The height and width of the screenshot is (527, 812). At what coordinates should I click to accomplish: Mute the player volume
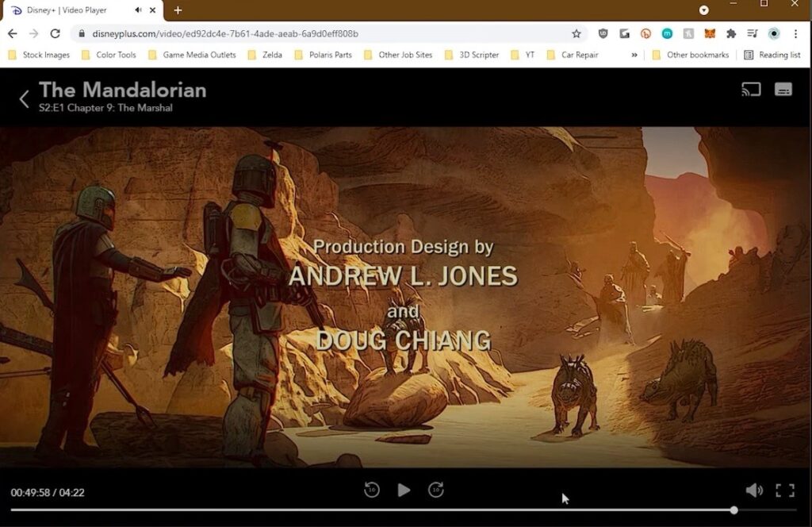pyautogui.click(x=754, y=490)
